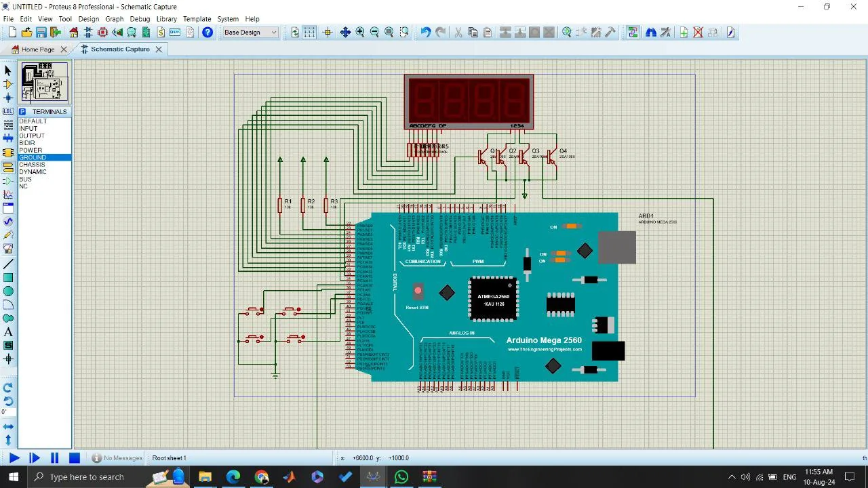
Task: Run the simulation with the play button
Action: click(x=14, y=458)
